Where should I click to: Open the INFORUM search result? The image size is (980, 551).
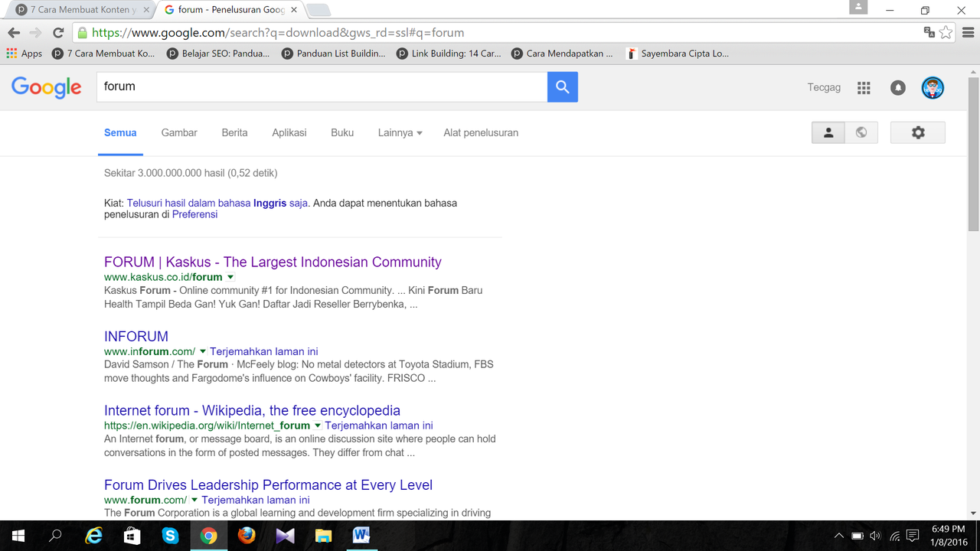click(x=136, y=336)
